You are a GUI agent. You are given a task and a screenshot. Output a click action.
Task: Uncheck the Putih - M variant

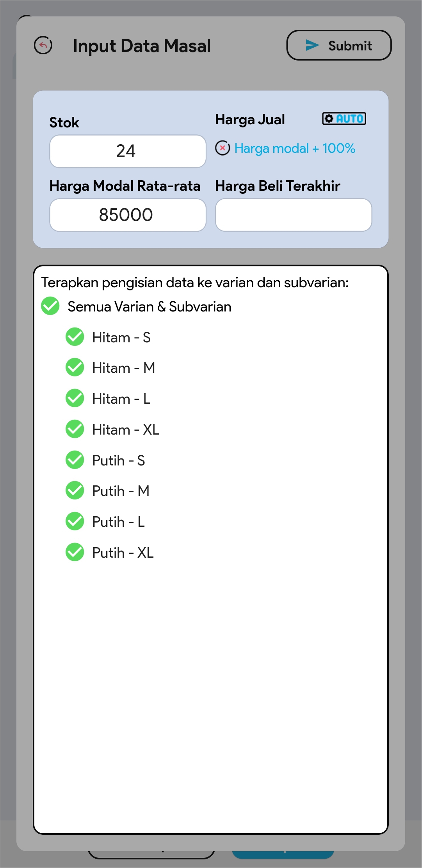tap(75, 491)
